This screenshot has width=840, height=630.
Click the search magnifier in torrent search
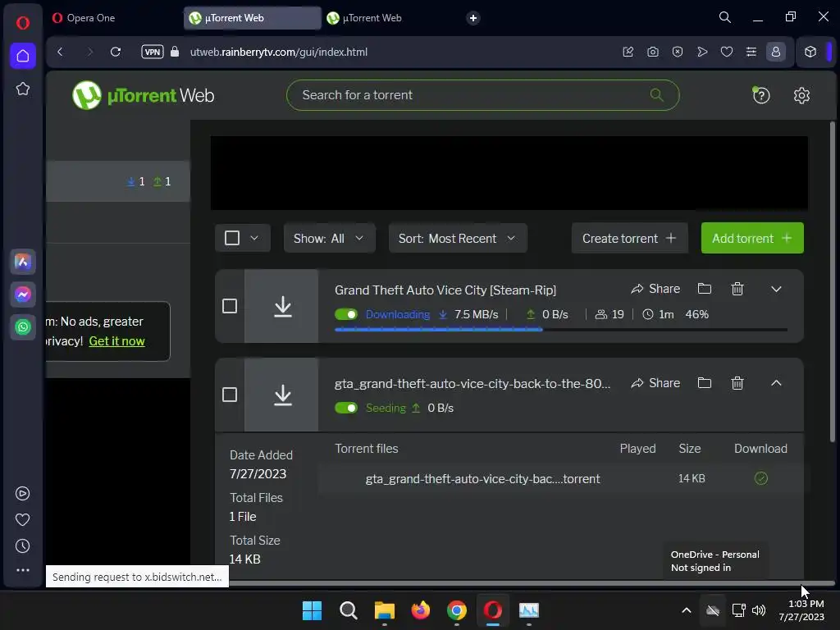click(x=657, y=95)
